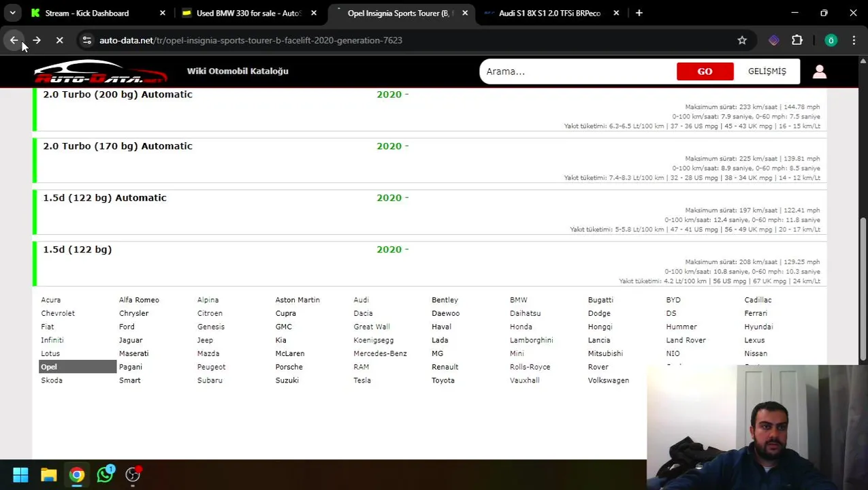Close the Stream - Kick Dashboard tab
Image resolution: width=868 pixels, height=490 pixels.
[x=162, y=13]
